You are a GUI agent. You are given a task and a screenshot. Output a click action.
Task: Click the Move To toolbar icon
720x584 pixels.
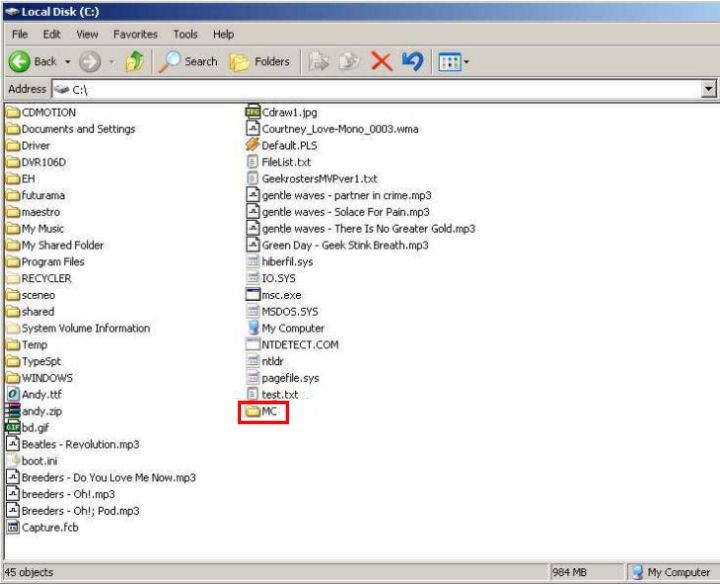point(319,62)
